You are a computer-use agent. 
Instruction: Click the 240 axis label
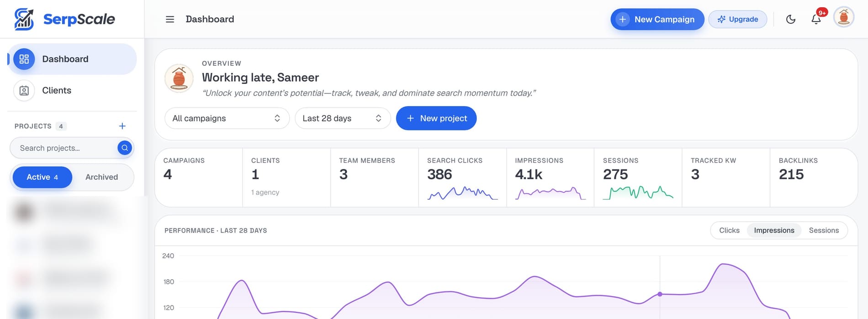pos(168,256)
